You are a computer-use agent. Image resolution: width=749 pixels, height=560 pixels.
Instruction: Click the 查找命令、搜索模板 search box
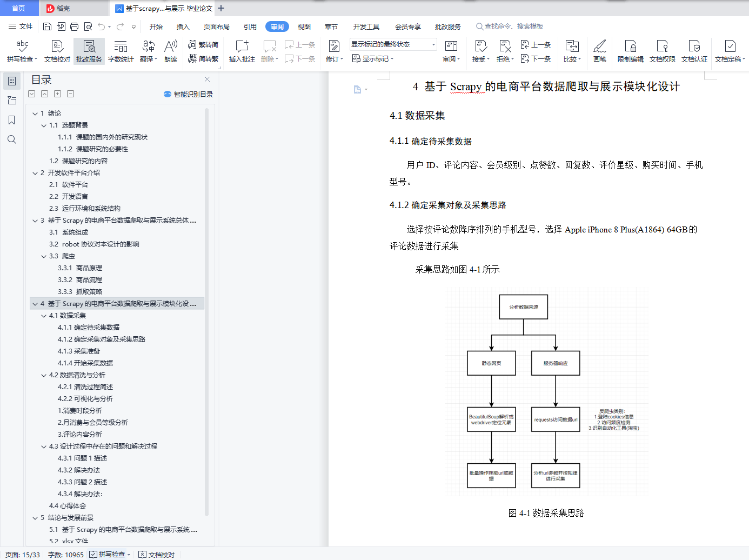tap(510, 26)
